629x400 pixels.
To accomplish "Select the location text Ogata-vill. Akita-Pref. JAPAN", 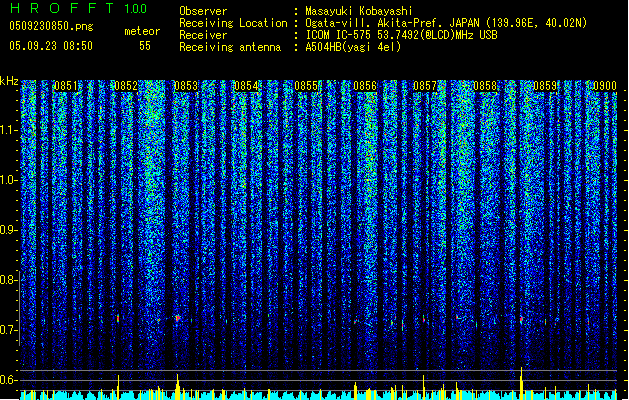I will 392,23.
